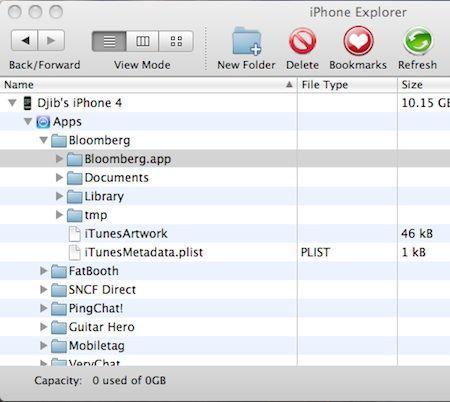Select the "Mobiletag" folder name
The width and height of the screenshot is (450, 402).
tap(97, 346)
